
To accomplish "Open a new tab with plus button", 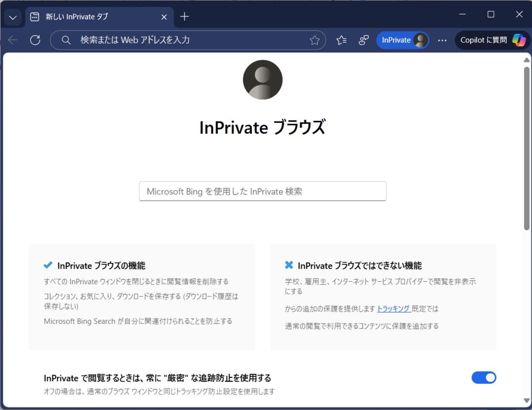I will point(185,17).
